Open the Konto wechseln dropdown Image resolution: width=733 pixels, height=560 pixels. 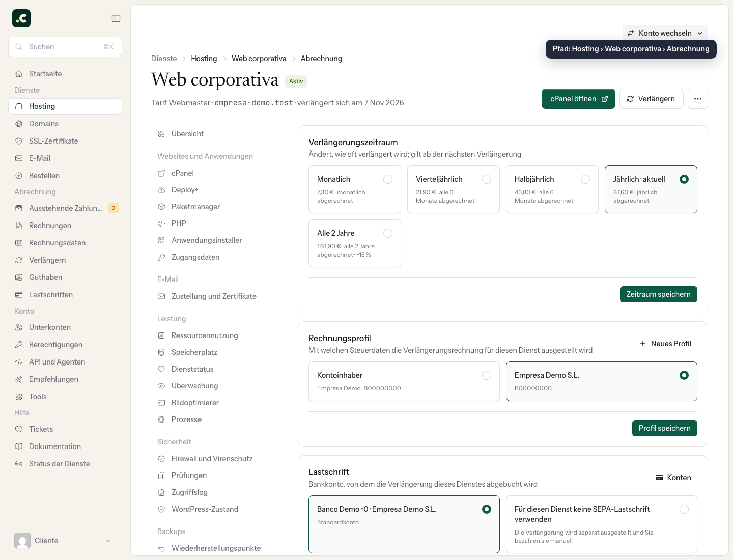[665, 33]
